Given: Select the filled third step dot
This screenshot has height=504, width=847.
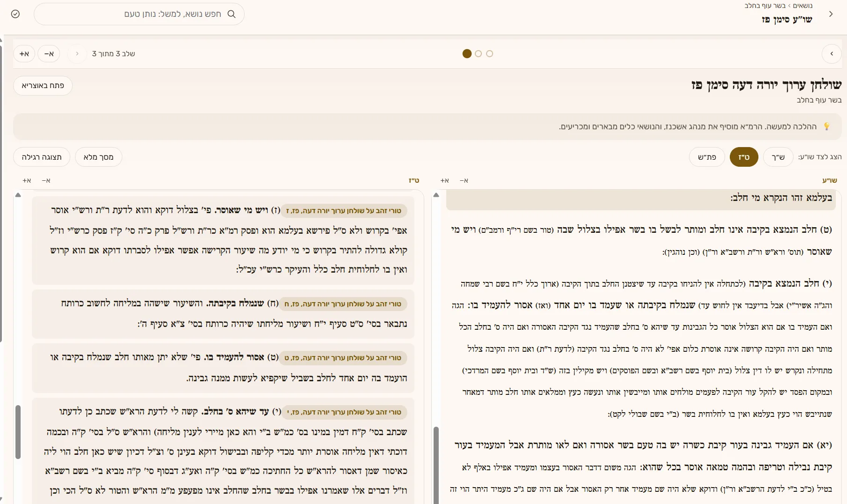Looking at the screenshot, I should click(467, 54).
